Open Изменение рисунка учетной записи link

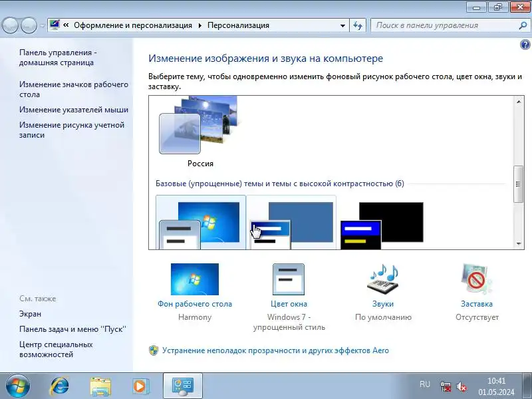click(72, 130)
